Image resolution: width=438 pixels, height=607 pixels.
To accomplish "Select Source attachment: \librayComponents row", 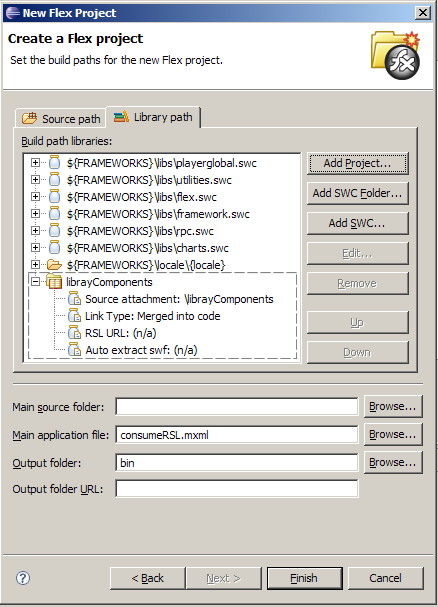I will pos(179,299).
